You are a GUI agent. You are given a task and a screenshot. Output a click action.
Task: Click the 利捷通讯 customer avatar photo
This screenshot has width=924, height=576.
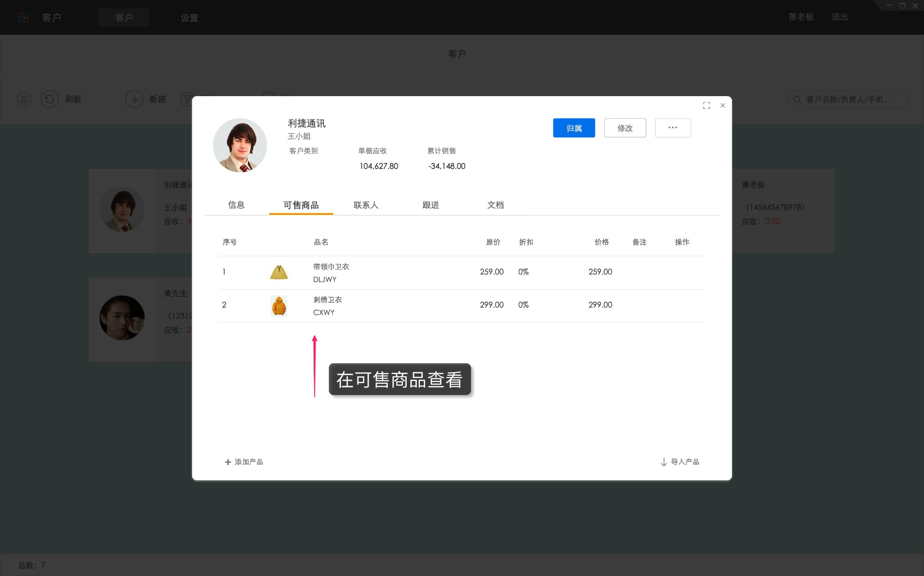click(x=240, y=145)
